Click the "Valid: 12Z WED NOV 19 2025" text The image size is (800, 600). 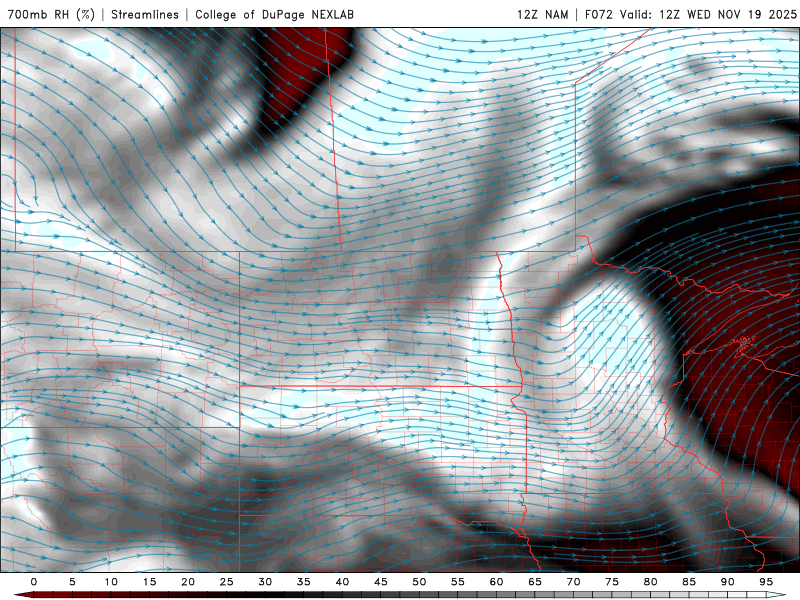point(708,14)
